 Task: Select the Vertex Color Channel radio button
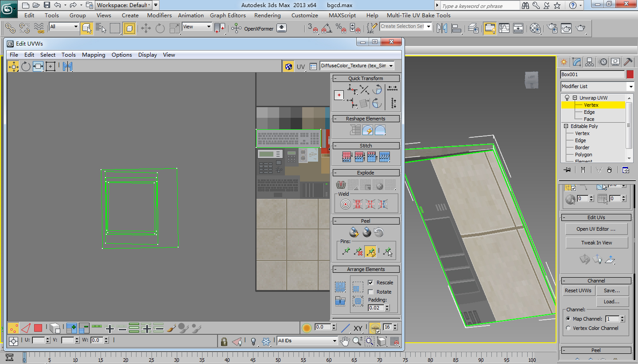[x=568, y=328]
